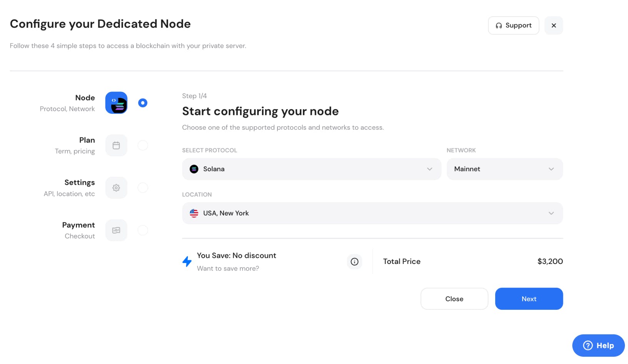
Task: Open the discount info tooltip icon
Action: click(354, 261)
